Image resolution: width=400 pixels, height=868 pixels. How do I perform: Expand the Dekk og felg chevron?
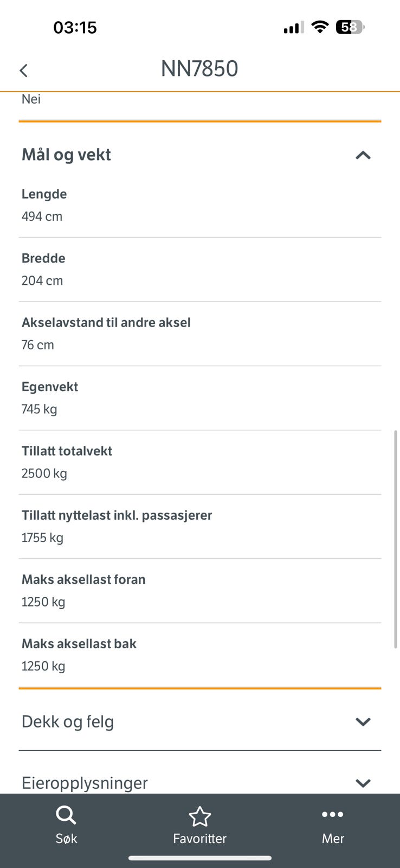point(363,722)
